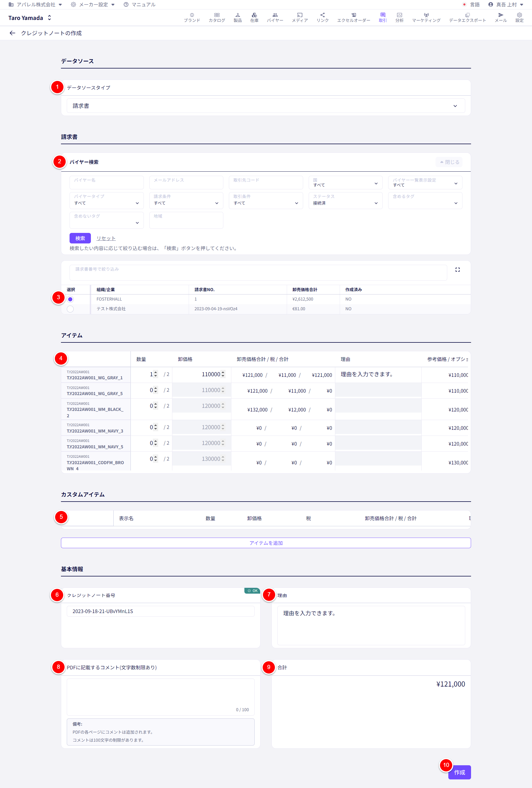Viewport: 532px width, 788px height.
Task: Open the 請求条件 dropdown
Action: point(186,200)
